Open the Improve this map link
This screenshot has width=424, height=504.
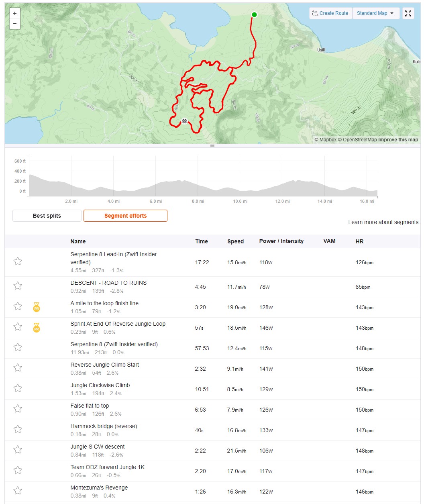(398, 140)
